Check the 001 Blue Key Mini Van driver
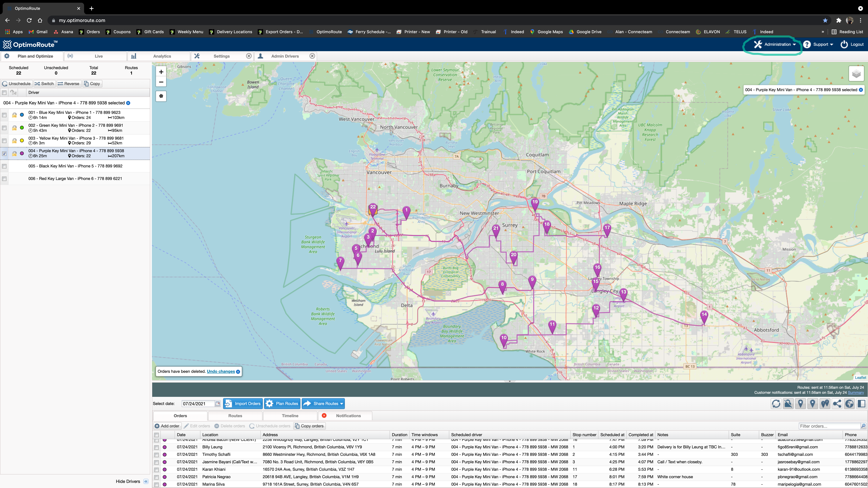This screenshot has width=868, height=488. [4, 115]
